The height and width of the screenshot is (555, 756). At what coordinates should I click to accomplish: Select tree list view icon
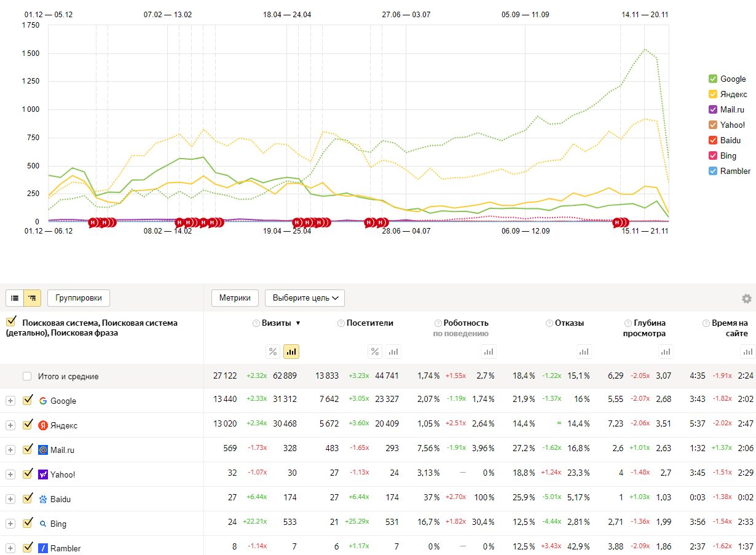[32, 298]
